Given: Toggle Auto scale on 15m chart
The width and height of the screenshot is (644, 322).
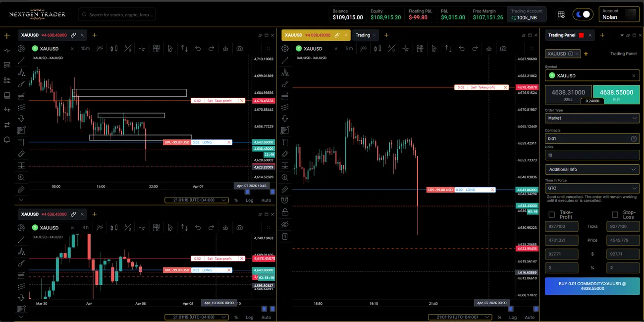Looking at the screenshot, I should coord(266,200).
